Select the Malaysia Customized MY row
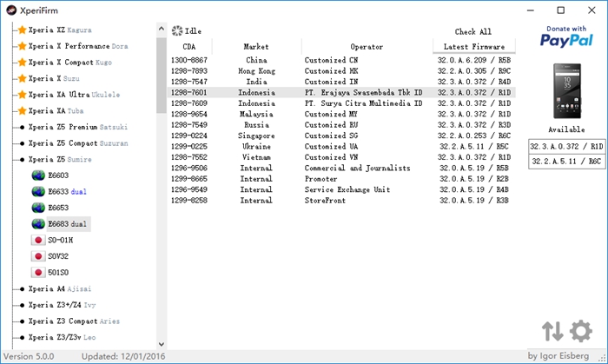This screenshot has height=364, width=608. click(341, 114)
